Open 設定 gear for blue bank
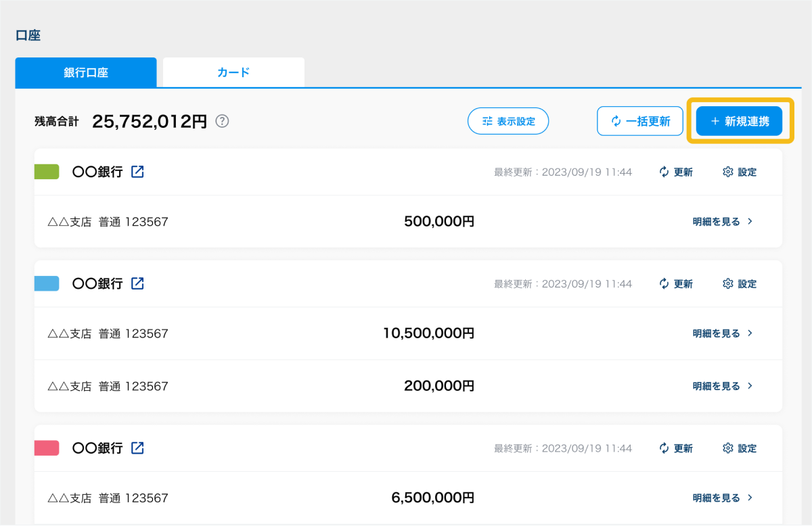The height and width of the screenshot is (526, 812). tap(740, 284)
